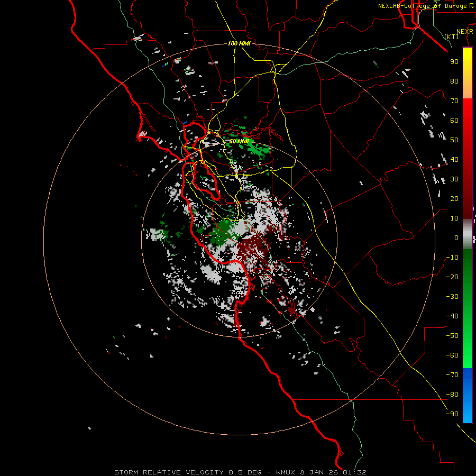Click the [KT] units label
Viewport: 476px width, 476px height.
point(452,36)
